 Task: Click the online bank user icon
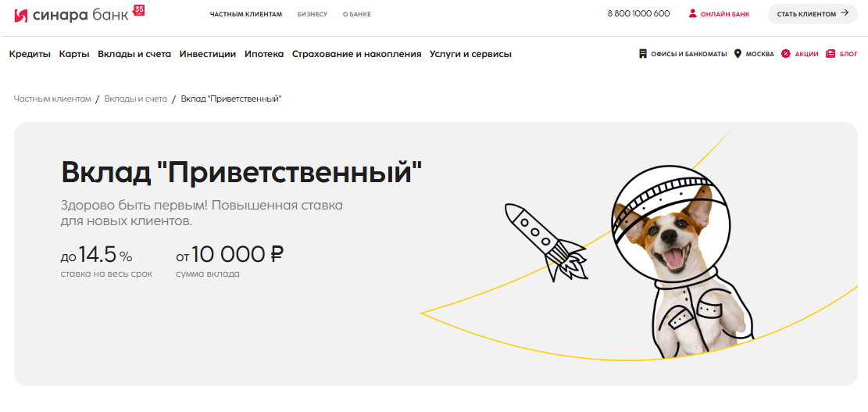point(692,14)
